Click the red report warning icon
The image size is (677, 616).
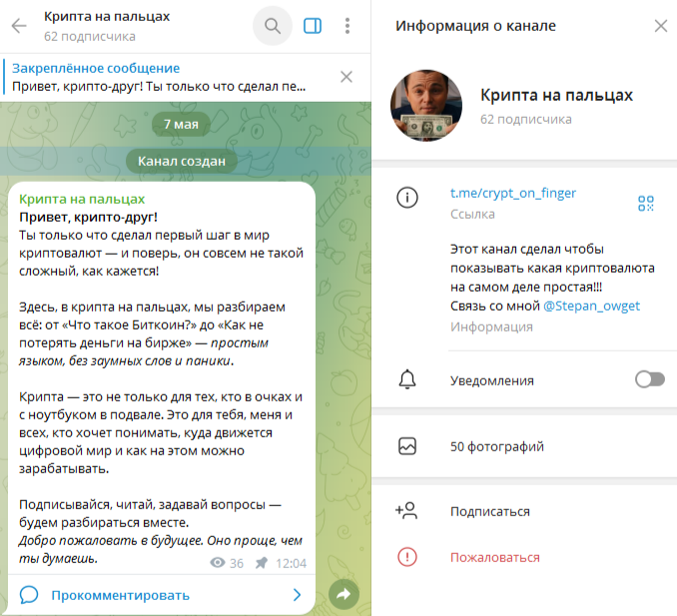tap(407, 557)
